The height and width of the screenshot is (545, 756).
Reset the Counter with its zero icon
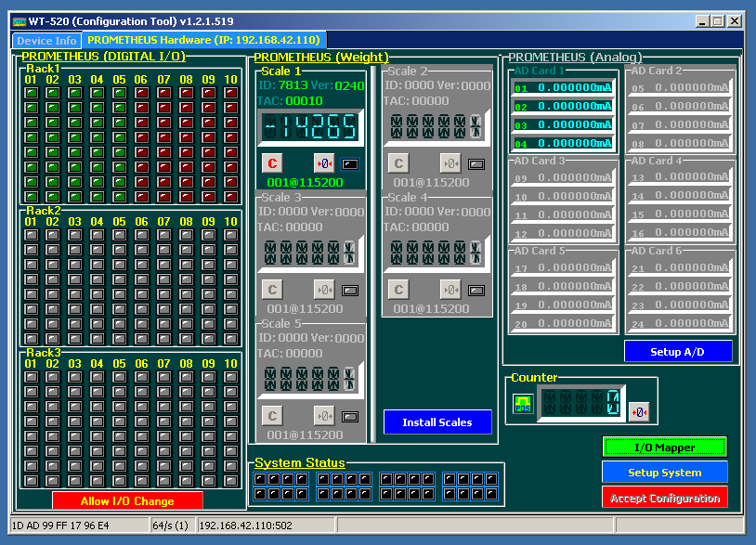pyautogui.click(x=639, y=411)
